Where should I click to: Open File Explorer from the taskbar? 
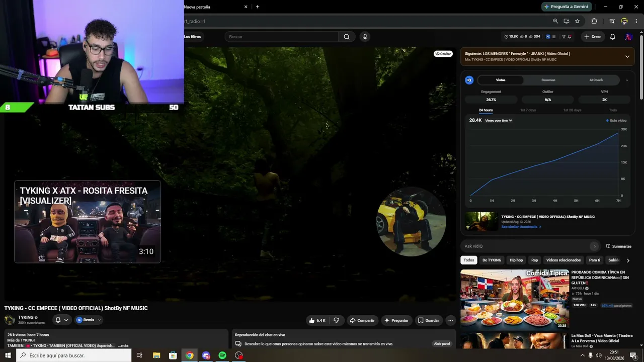pos(156,355)
